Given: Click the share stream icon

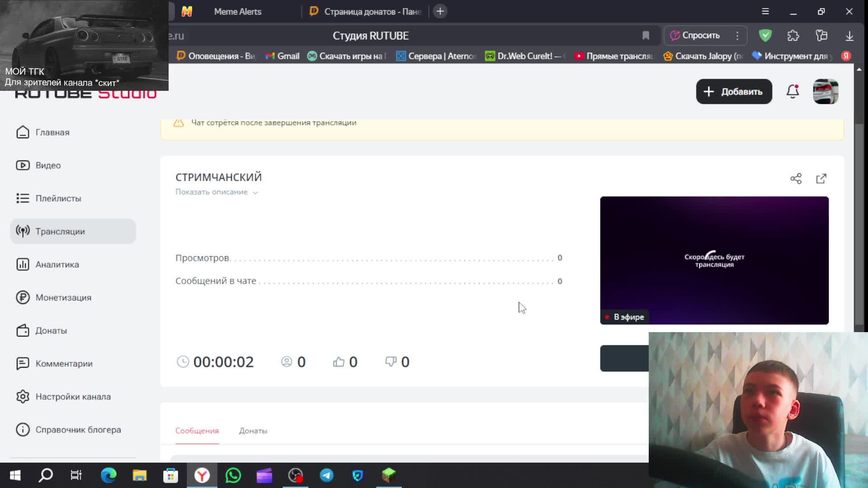Looking at the screenshot, I should click(796, 178).
